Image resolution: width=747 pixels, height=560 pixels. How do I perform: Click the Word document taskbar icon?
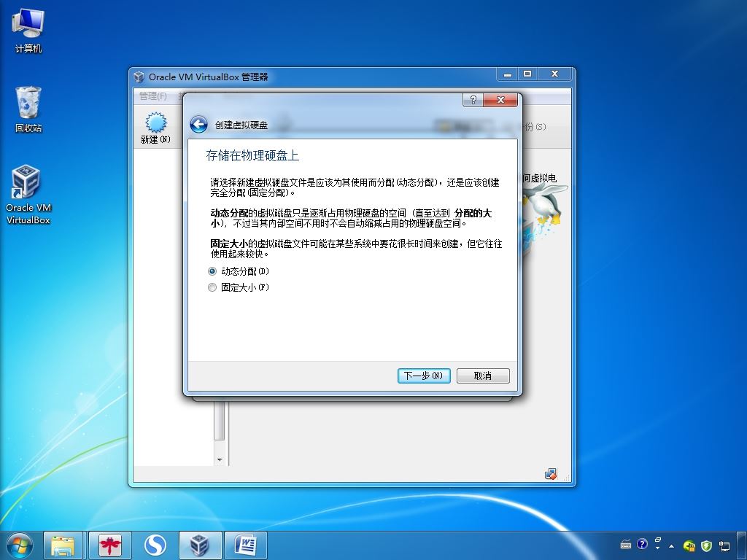tap(246, 545)
